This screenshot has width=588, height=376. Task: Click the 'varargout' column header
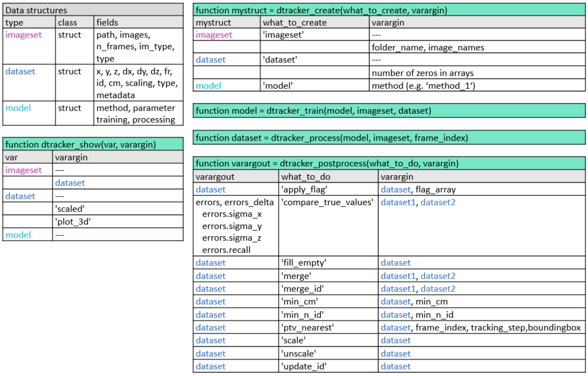click(x=236, y=177)
